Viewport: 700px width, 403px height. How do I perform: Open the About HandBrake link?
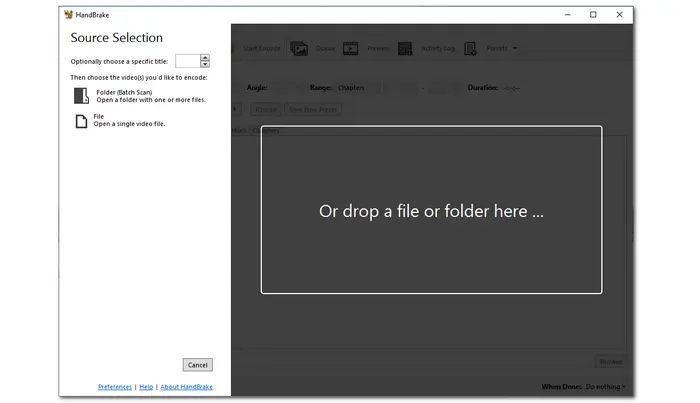pos(186,386)
